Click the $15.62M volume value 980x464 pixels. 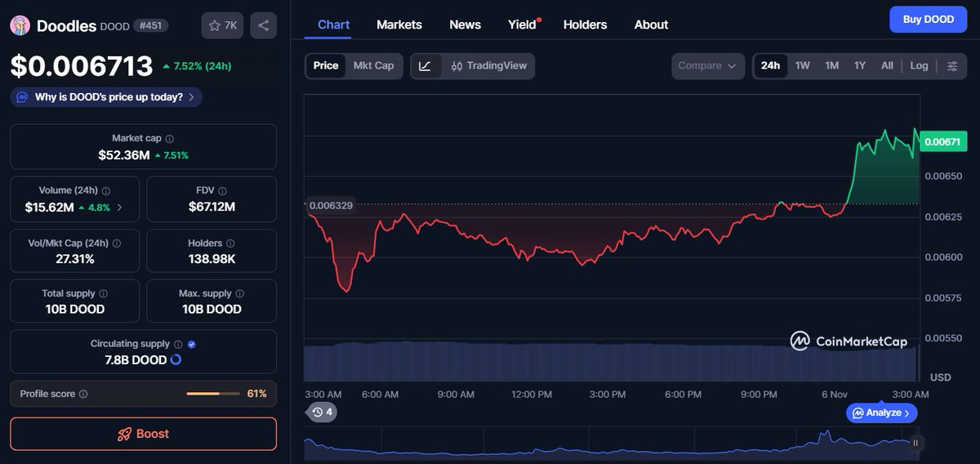[x=50, y=207]
